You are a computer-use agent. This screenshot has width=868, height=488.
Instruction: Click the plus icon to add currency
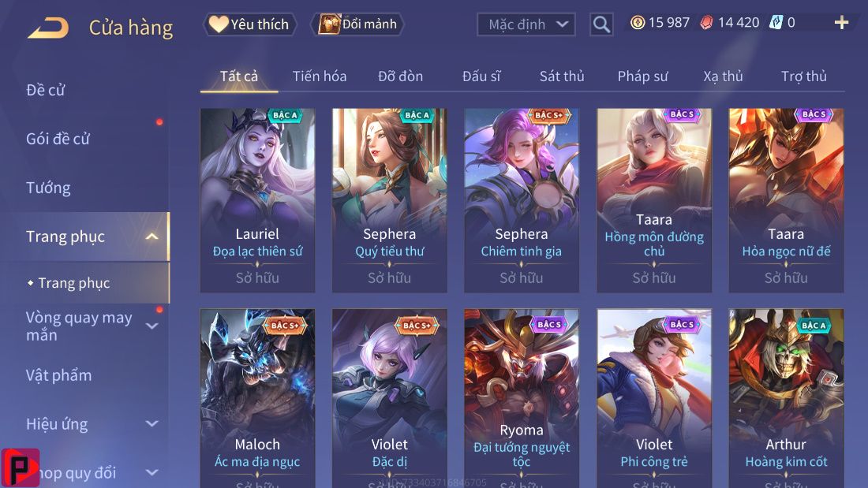[x=841, y=22]
